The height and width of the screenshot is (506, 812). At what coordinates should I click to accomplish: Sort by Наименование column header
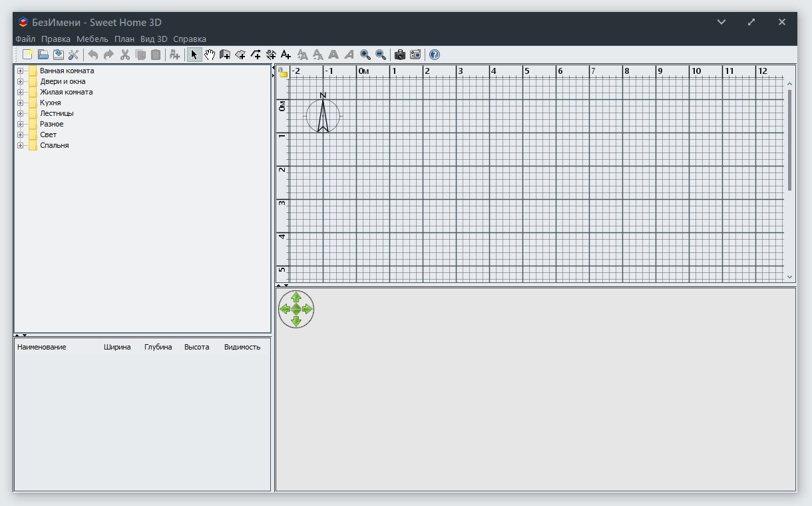(x=42, y=348)
